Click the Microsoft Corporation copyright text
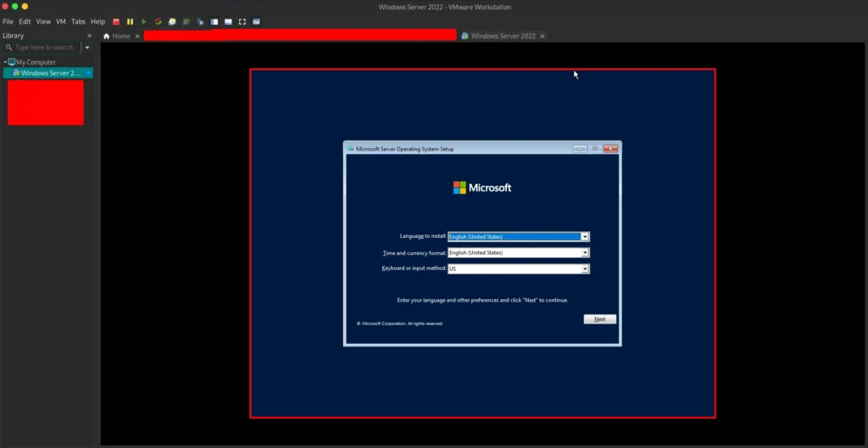 click(400, 324)
